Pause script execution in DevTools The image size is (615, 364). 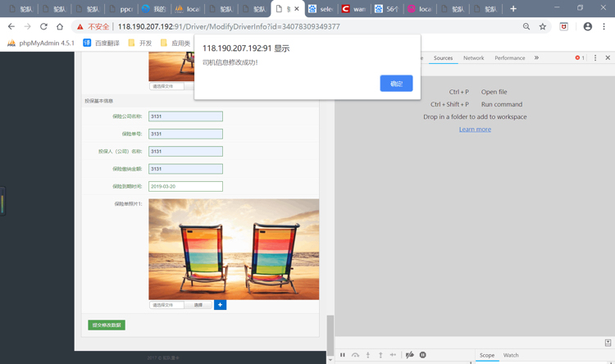[343, 355]
